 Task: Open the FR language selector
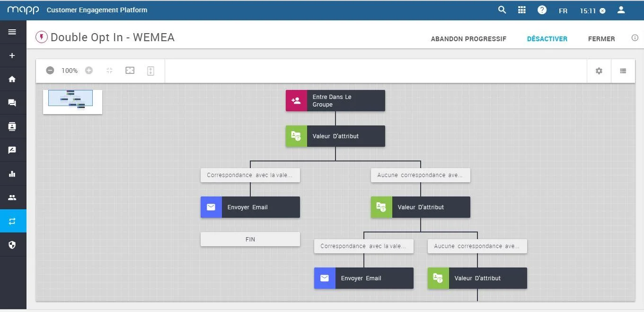click(x=563, y=11)
